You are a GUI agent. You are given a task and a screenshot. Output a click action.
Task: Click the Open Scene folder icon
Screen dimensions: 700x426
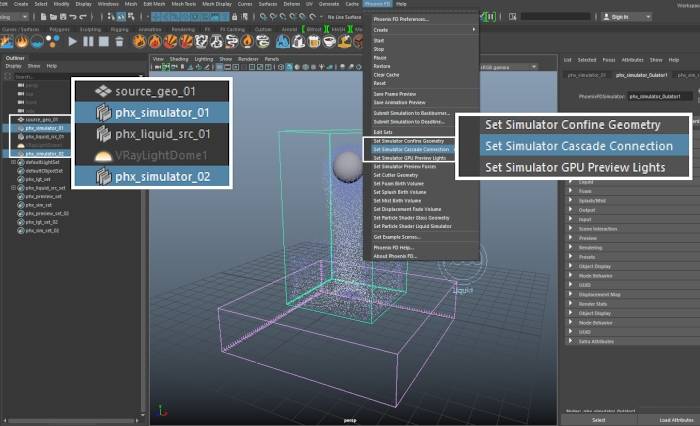pos(53,17)
